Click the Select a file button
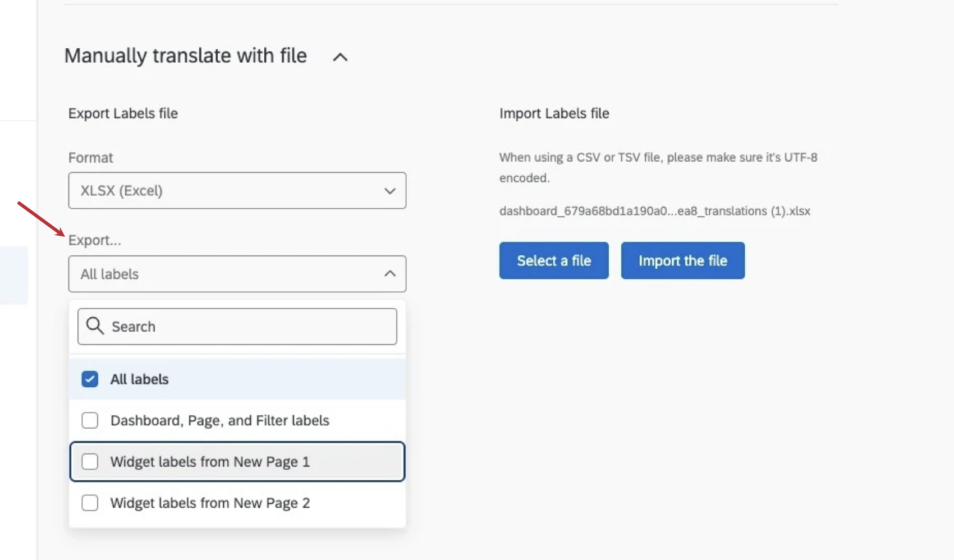This screenshot has width=954, height=560. (x=554, y=260)
